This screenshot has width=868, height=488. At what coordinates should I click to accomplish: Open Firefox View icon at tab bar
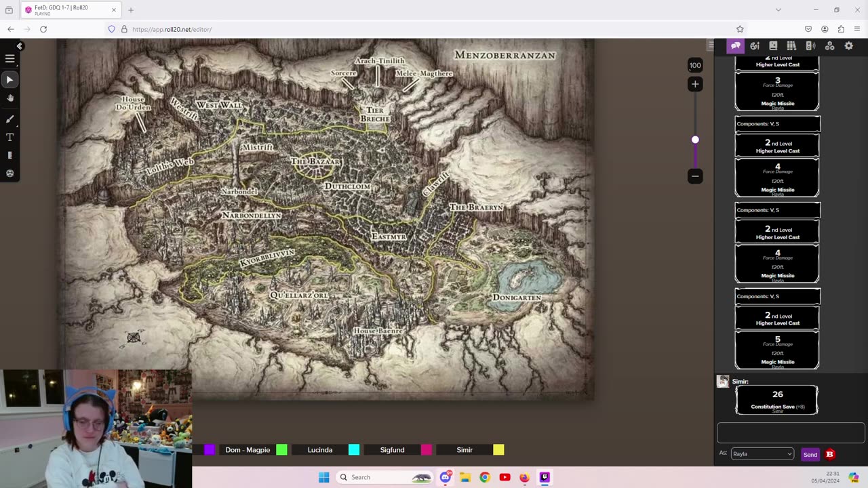9,10
